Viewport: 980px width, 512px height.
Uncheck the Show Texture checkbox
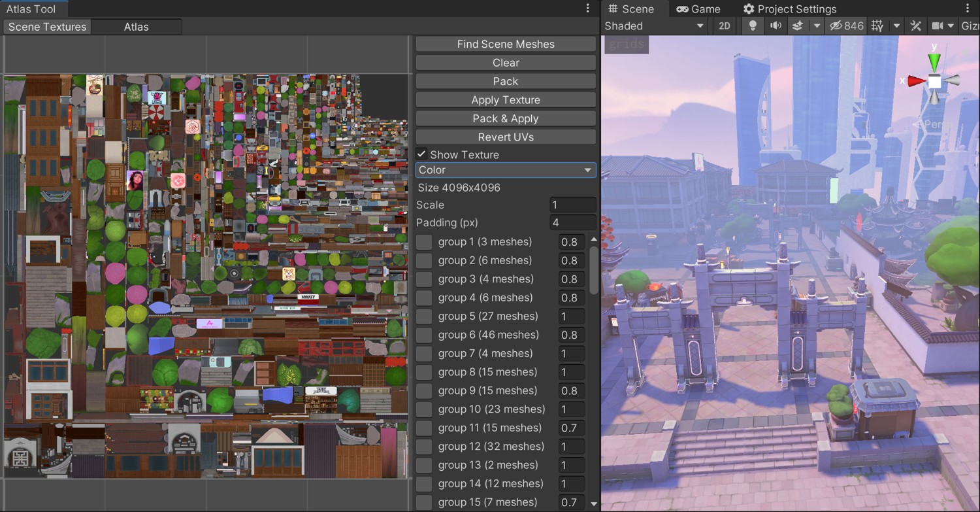click(422, 154)
